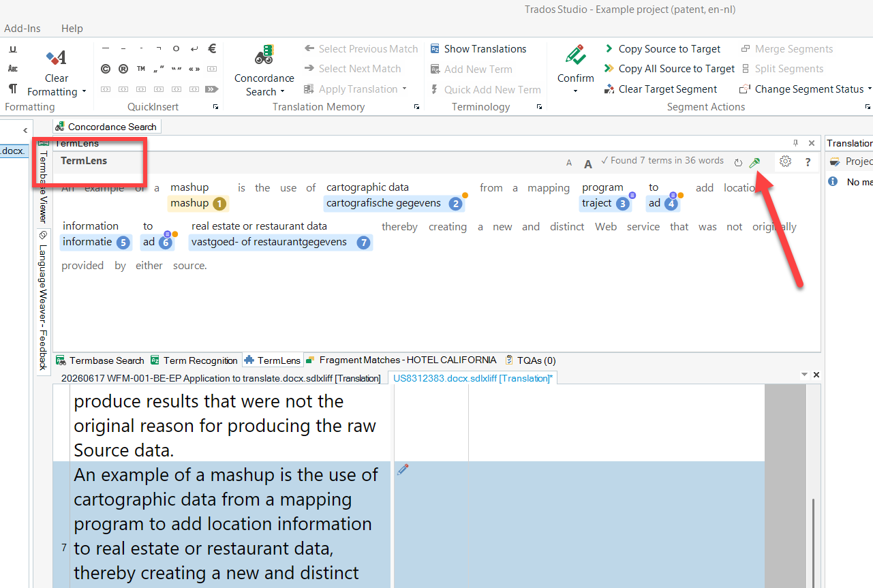The image size is (873, 588).
Task: Insert term 'traject' numbered 3
Action: click(x=605, y=203)
